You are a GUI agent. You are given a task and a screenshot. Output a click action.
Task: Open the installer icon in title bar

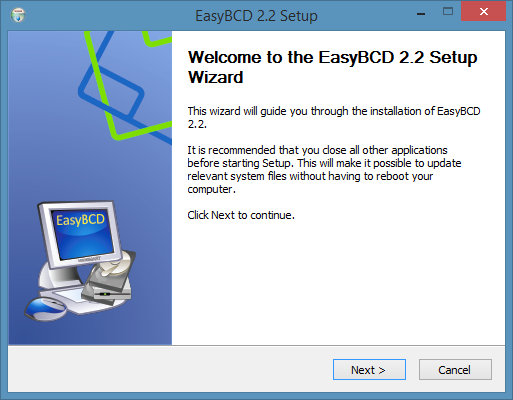[x=18, y=15]
